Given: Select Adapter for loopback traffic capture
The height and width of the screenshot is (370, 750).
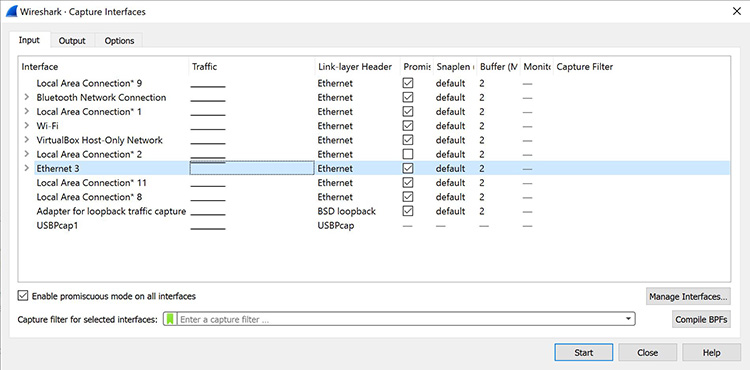Looking at the screenshot, I should 111,211.
